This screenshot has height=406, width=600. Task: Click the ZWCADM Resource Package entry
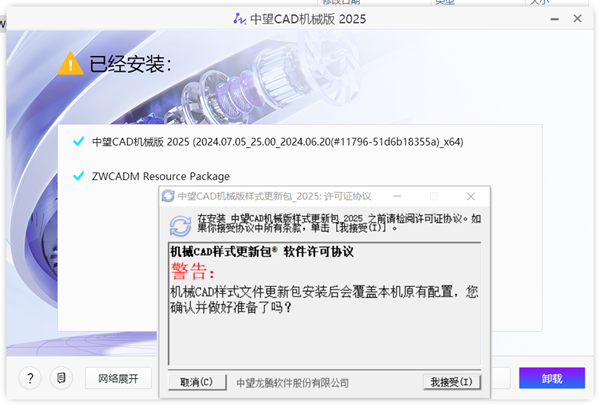(x=161, y=176)
